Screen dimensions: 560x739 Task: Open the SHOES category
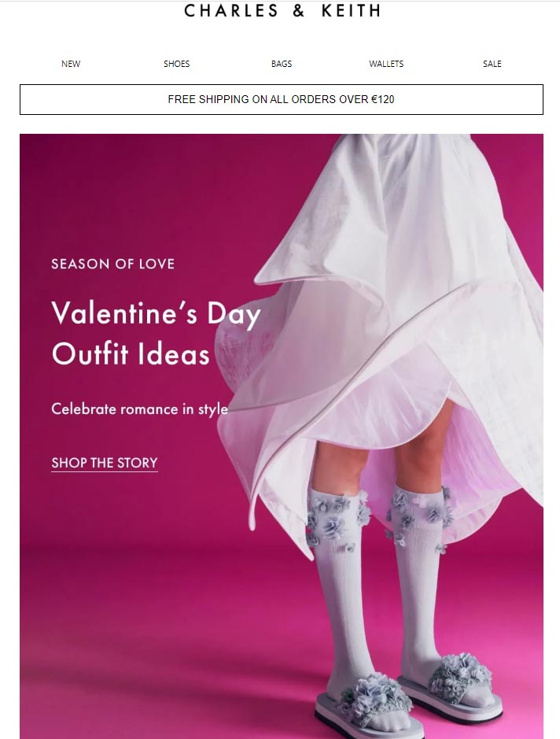tap(177, 64)
